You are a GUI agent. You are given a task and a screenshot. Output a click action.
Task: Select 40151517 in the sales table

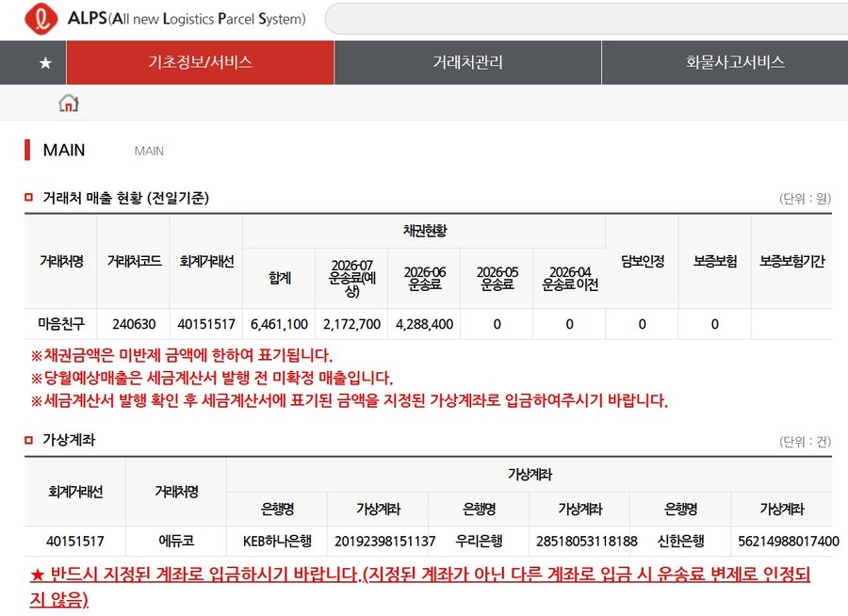coord(206,324)
